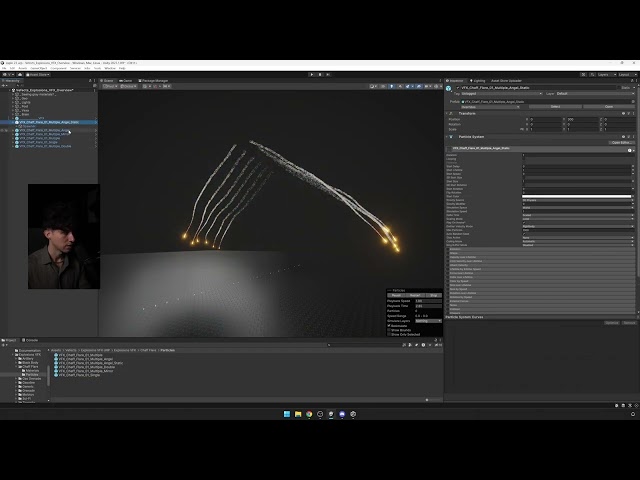Open Transform component help icon
Screen dimensions: 640x480
(623, 113)
